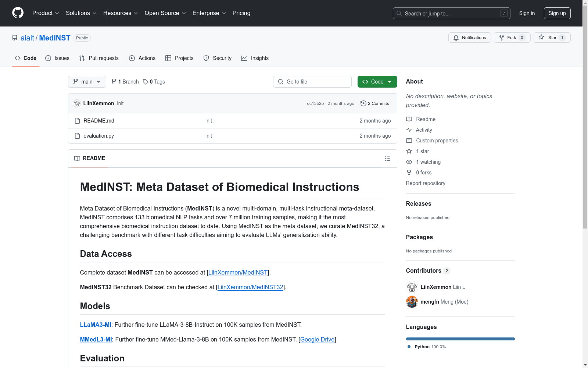Click the LiinXemmon avatar in commit row

pos(77,103)
